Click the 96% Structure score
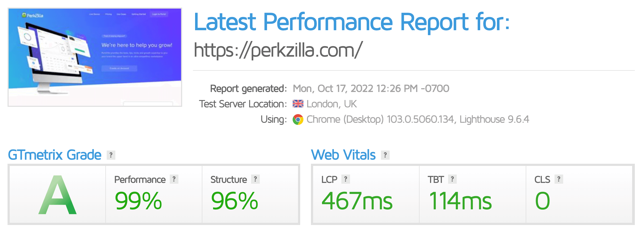This screenshot has height=232, width=644. (x=234, y=201)
